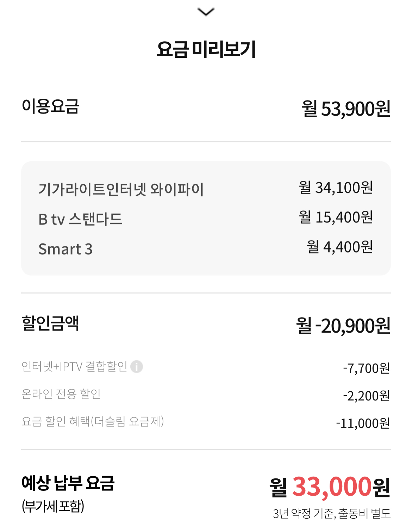Select the red 33,000 payment amount
The width and height of the screenshot is (412, 532).
click(x=332, y=487)
